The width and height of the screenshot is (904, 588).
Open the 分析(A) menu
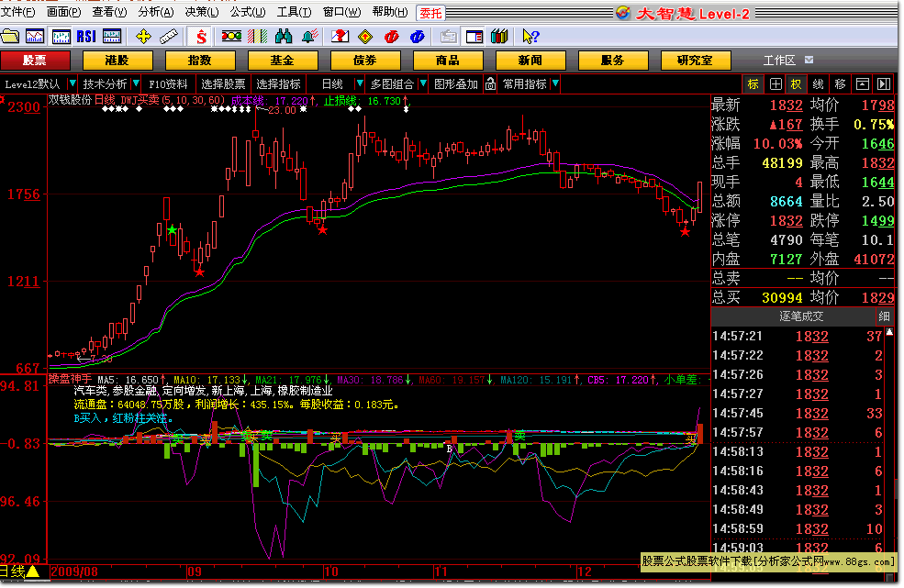point(156,12)
